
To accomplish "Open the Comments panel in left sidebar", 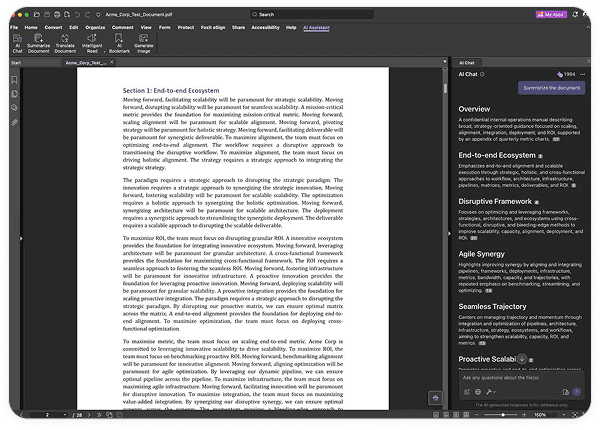I will pyautogui.click(x=14, y=108).
